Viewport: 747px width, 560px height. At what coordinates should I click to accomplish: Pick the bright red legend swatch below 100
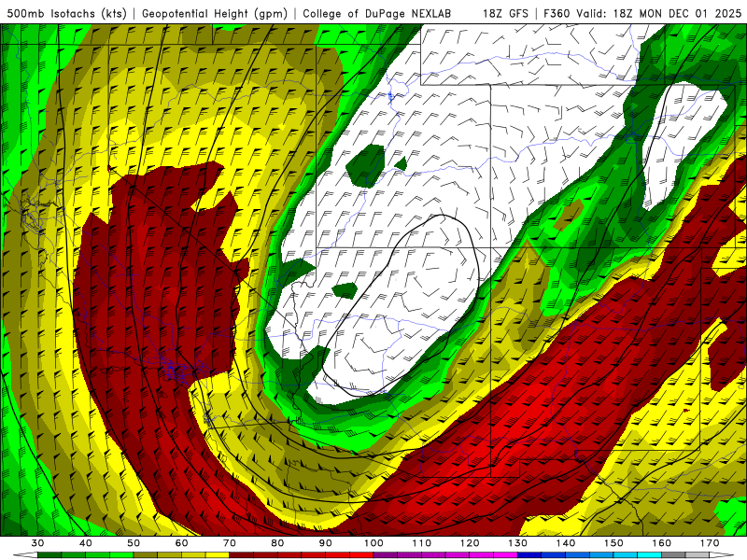pyautogui.click(x=362, y=555)
